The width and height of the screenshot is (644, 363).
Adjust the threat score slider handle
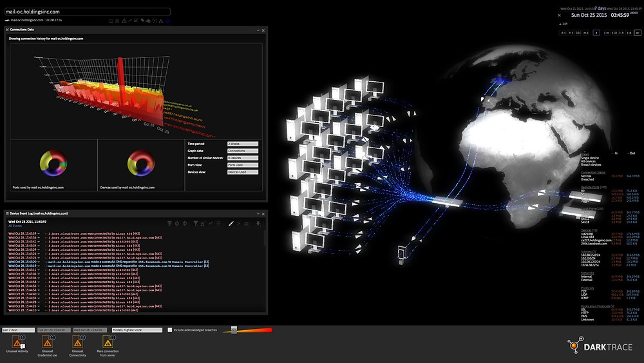pyautogui.click(x=234, y=329)
